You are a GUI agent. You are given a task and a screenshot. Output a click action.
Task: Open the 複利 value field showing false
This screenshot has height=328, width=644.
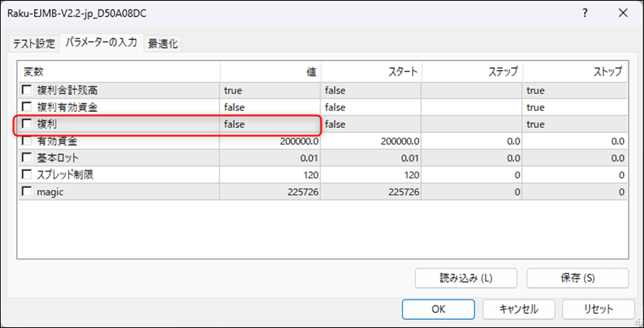coord(270,124)
